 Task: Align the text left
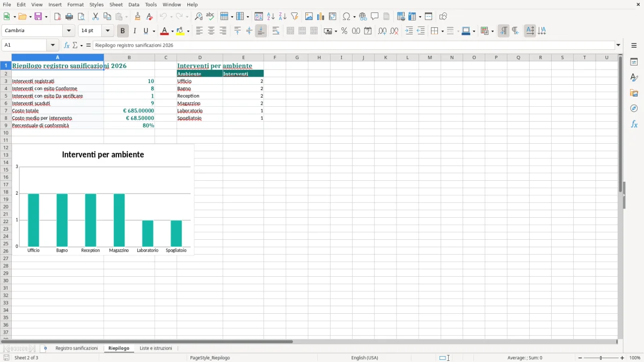[x=199, y=31]
